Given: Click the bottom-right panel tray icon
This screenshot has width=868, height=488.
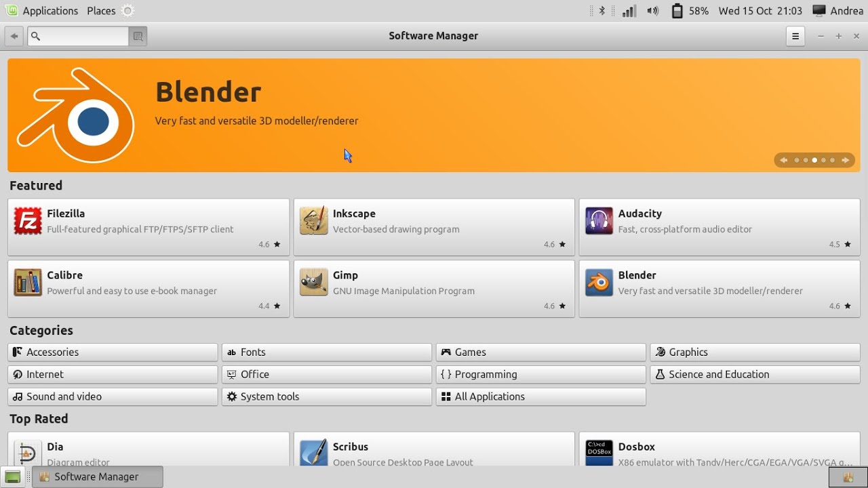Looking at the screenshot, I should (x=848, y=477).
